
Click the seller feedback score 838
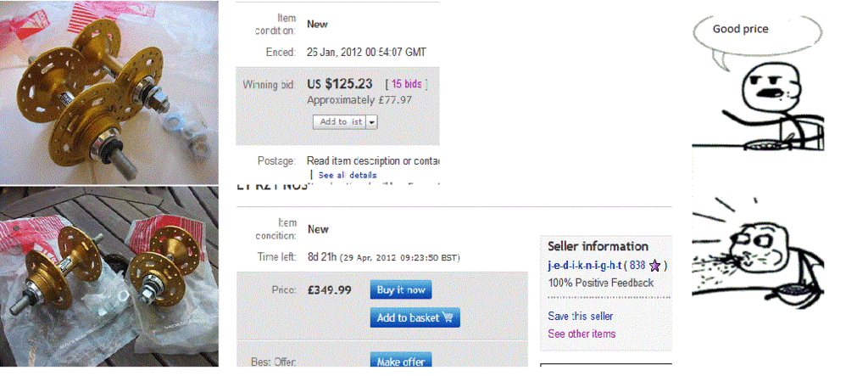click(638, 265)
